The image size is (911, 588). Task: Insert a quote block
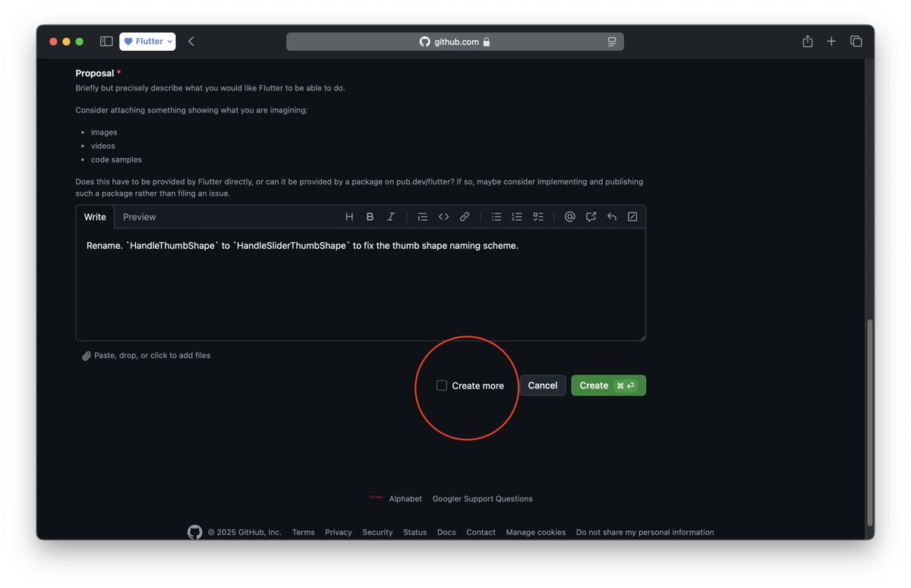[423, 217]
